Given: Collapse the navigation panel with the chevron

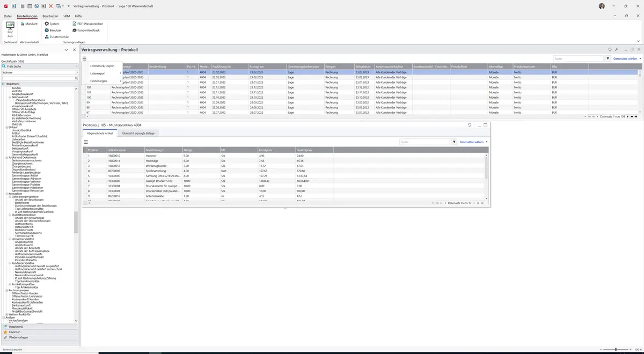Looking at the screenshot, I should [66, 50].
